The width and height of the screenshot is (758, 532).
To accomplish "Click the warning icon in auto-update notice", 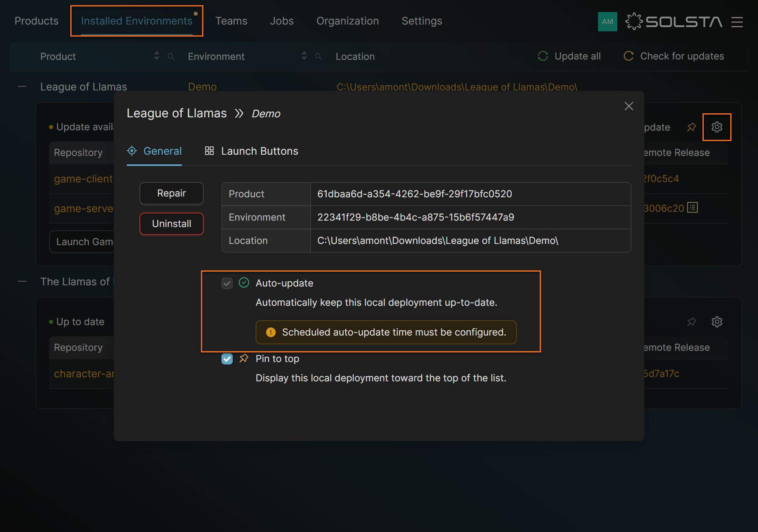I will [x=271, y=332].
